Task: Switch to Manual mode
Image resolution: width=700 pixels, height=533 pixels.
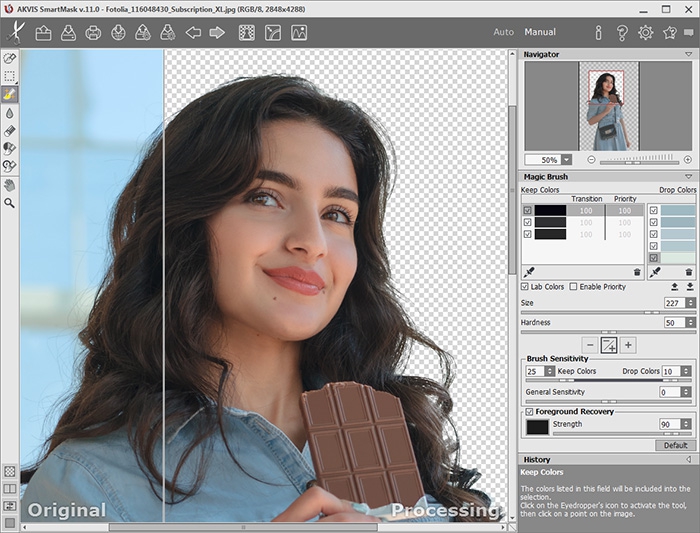Action: pos(540,33)
